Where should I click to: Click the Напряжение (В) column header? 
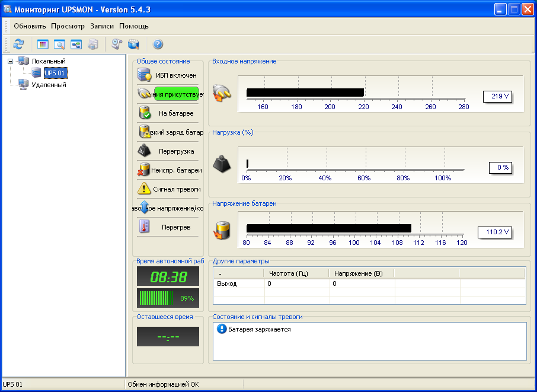tap(361, 273)
